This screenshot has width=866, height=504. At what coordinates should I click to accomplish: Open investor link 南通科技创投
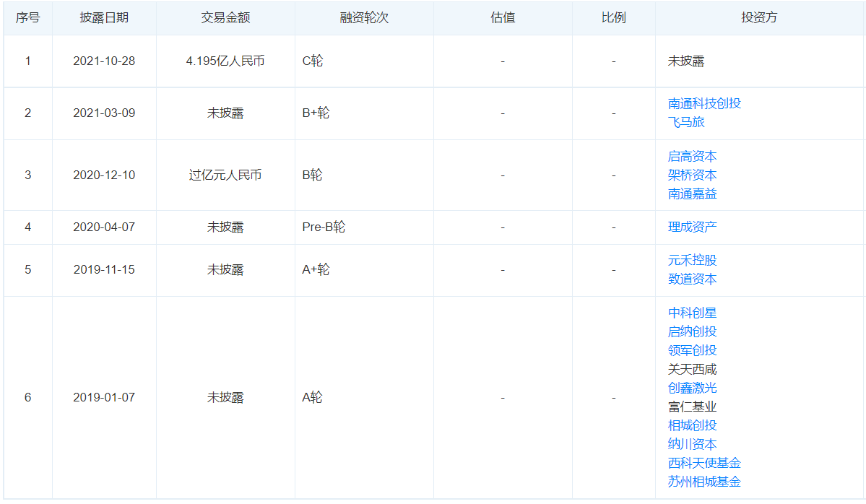point(704,103)
